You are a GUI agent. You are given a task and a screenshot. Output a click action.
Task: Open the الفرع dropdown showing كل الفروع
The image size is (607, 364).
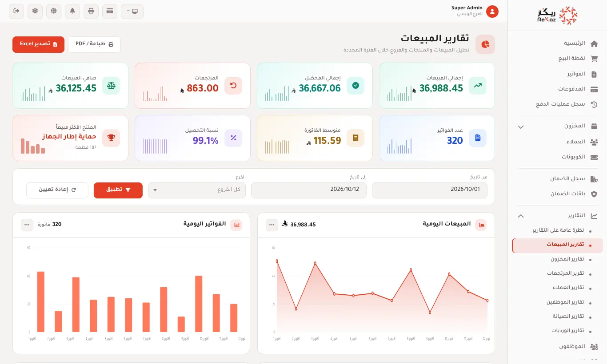197,190
